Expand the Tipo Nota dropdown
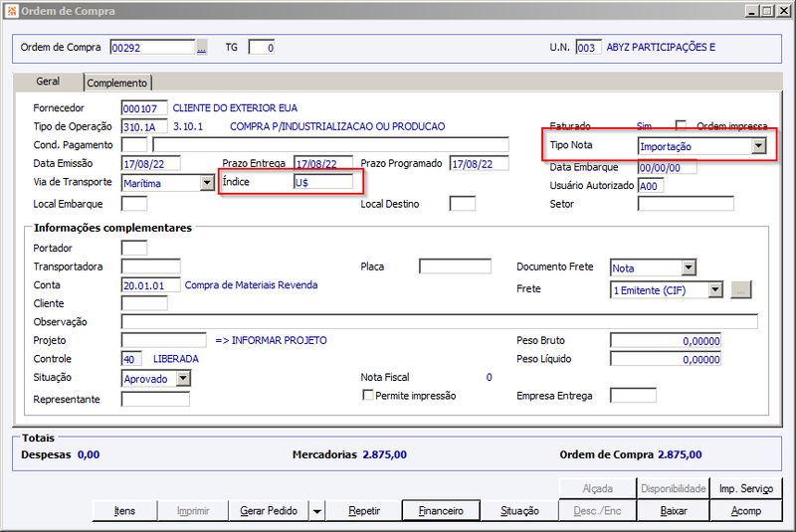Viewport: 796px width, 532px height. [x=758, y=146]
